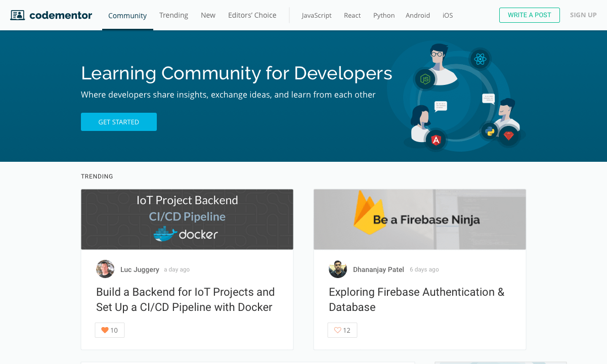Toggle the heart like on Docker post

(110, 330)
